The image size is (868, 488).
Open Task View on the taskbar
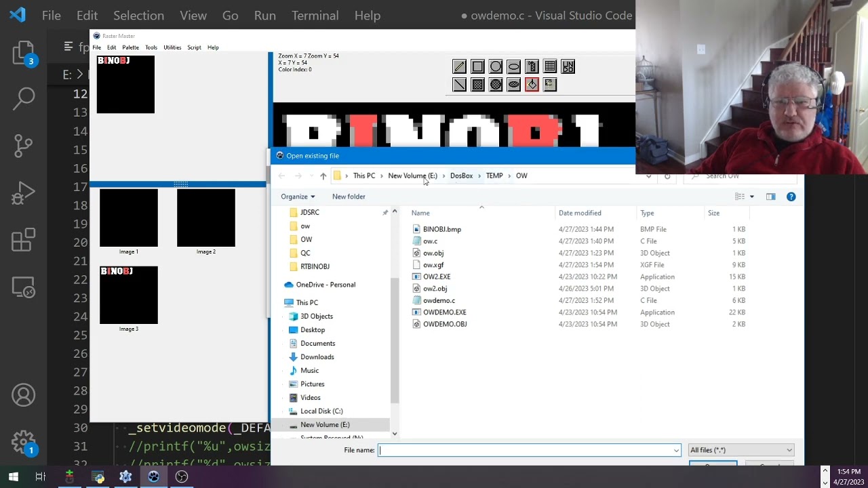click(x=41, y=476)
